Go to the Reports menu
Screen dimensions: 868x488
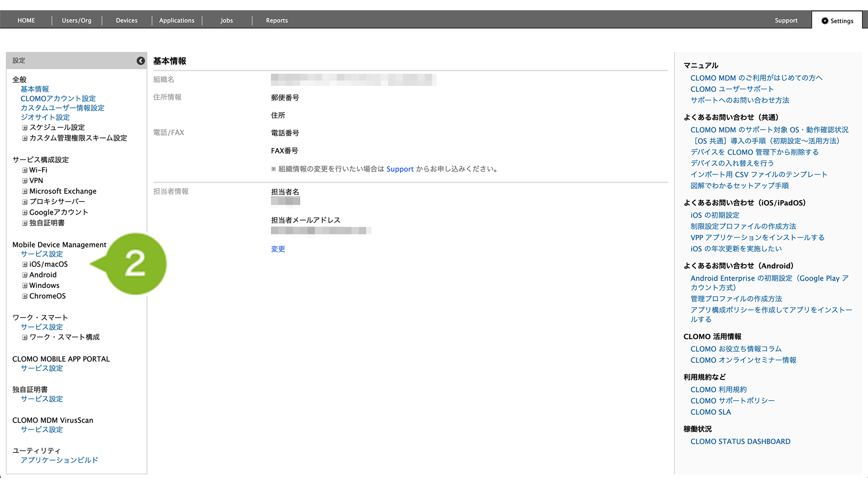(277, 20)
